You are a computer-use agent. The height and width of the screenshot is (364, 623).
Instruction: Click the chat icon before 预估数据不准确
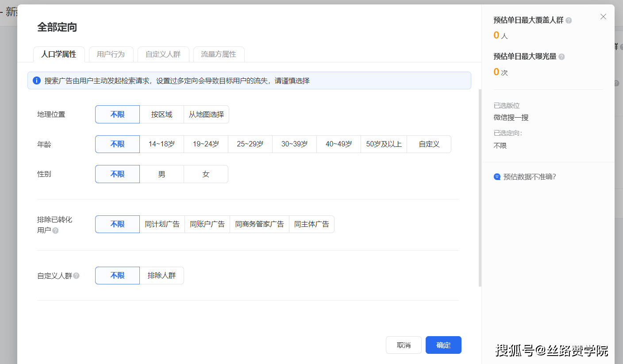(497, 177)
